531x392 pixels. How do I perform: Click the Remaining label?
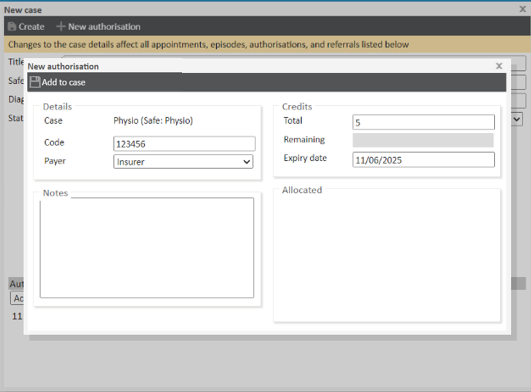pos(304,139)
